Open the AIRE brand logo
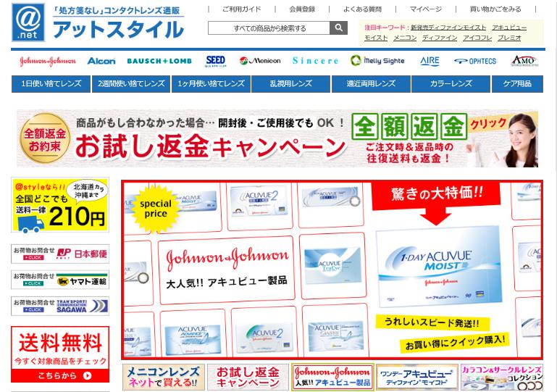The height and width of the screenshot is (392, 557). click(430, 61)
